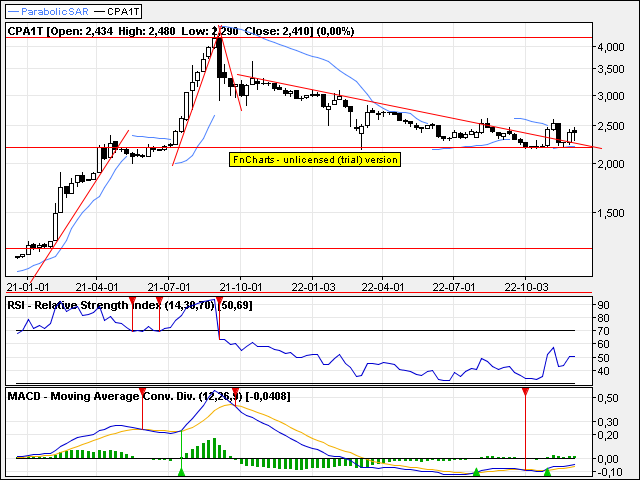
Task: Select the 22-07-01 date label
Action: [453, 287]
